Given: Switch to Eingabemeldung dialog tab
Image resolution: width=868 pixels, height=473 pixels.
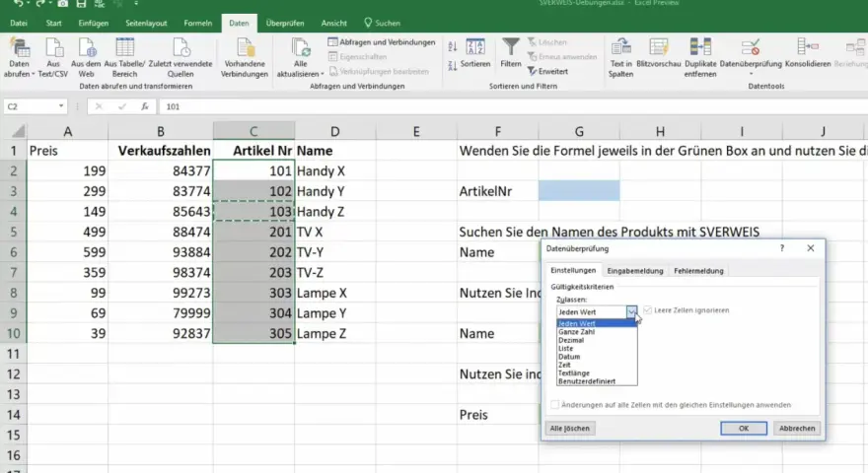Looking at the screenshot, I should [635, 271].
